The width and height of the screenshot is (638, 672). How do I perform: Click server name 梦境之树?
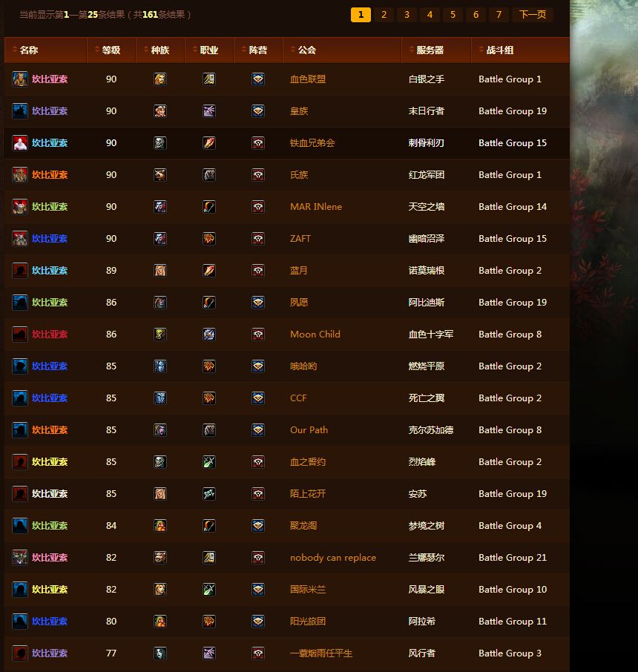tap(426, 525)
